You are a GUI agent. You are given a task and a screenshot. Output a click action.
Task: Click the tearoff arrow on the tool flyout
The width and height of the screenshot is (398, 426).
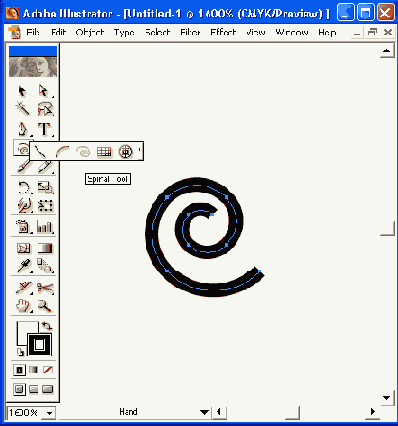coord(140,151)
